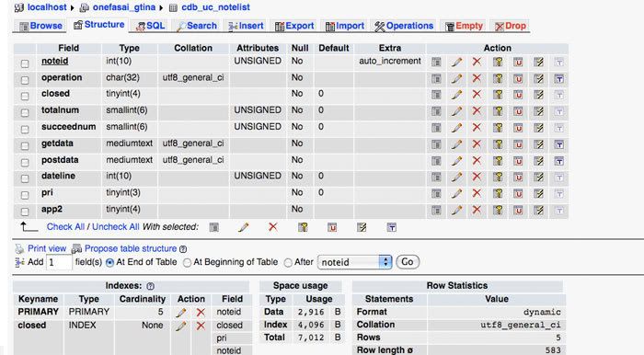Select the After radio option
The width and height of the screenshot is (644, 355).
coord(288,263)
